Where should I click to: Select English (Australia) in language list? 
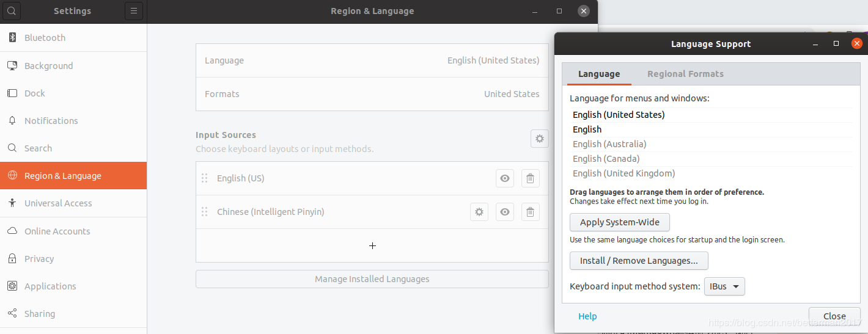point(609,144)
